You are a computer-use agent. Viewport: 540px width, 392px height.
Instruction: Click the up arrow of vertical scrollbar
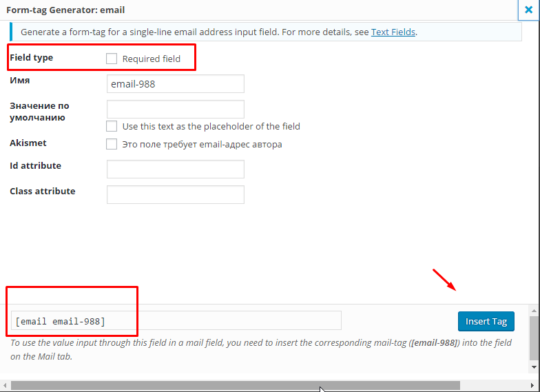(534, 311)
